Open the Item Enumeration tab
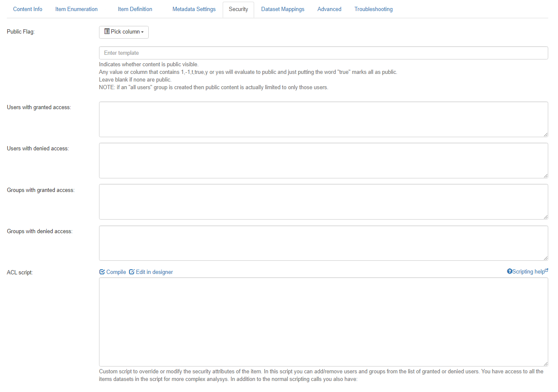The image size is (558, 392). click(x=76, y=9)
